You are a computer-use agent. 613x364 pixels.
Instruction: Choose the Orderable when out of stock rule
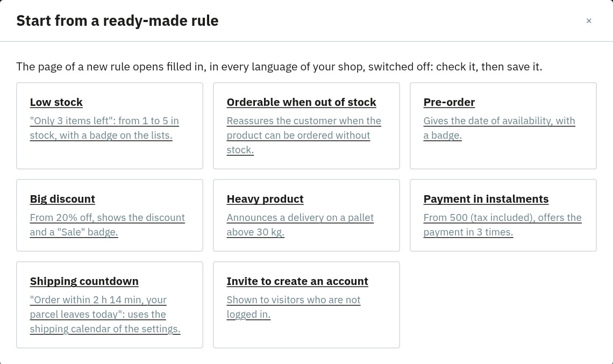coord(302,102)
